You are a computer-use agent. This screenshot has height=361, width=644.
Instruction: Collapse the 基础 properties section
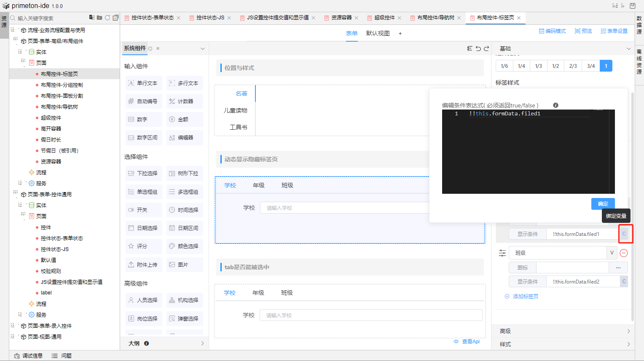click(628, 48)
